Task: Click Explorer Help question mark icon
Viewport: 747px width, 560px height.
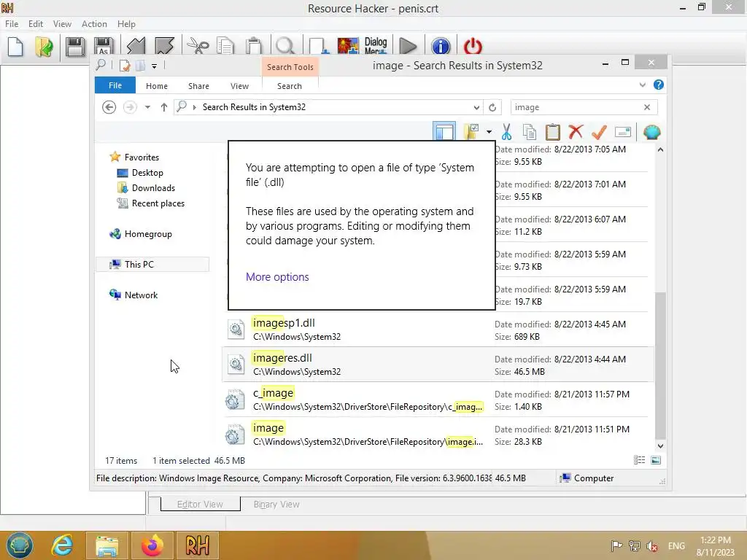Action: tap(659, 85)
